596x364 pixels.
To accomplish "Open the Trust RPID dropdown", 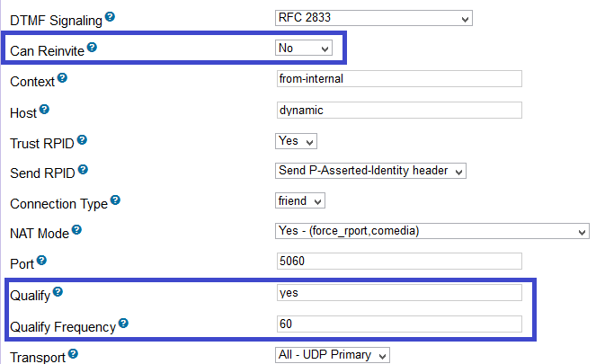I will [x=296, y=141].
